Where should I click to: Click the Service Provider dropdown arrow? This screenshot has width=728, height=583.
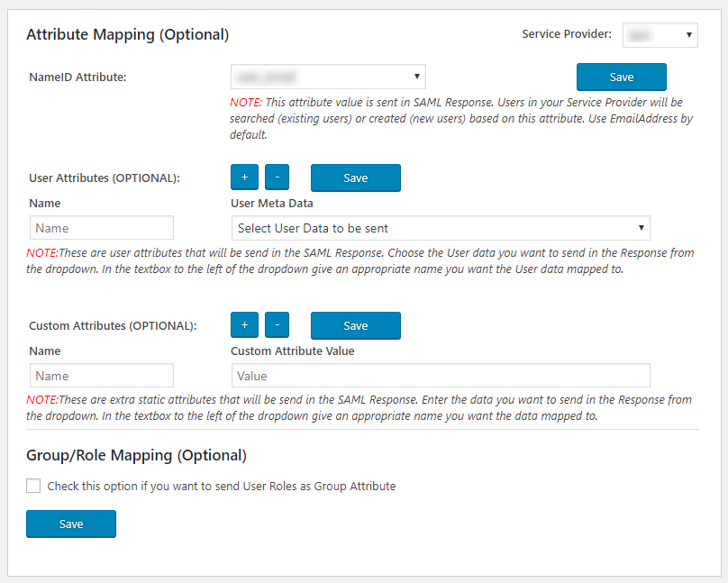(690, 35)
